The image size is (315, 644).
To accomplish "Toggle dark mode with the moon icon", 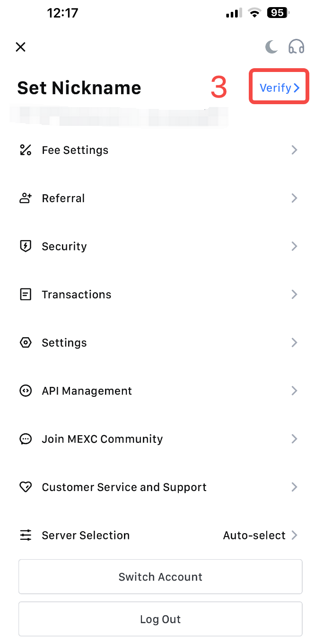I will (271, 47).
